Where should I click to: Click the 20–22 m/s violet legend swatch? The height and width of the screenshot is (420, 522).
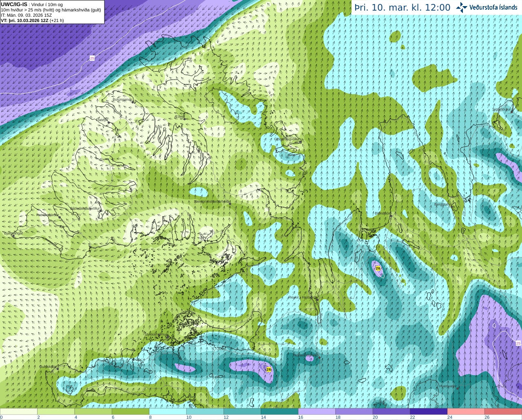391,411
